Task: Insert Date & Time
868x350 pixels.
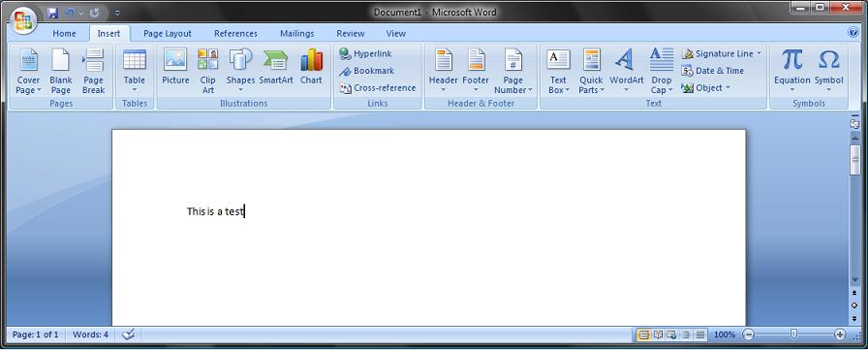Action: click(712, 71)
